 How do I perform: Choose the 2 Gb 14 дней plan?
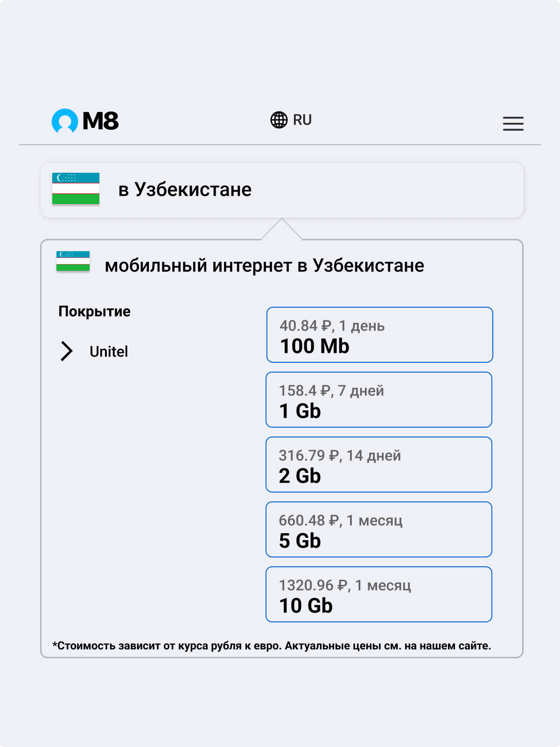[379, 465]
